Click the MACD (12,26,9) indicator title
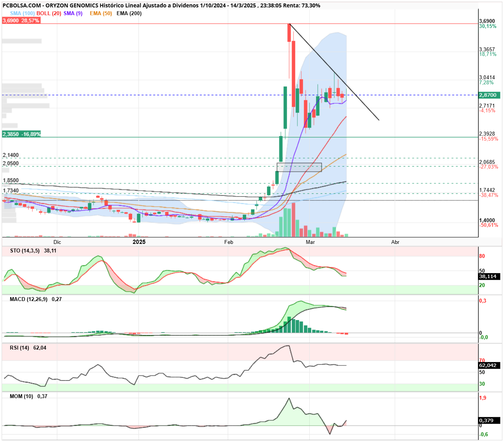Viewport: 504px width, 442px height. (28, 299)
